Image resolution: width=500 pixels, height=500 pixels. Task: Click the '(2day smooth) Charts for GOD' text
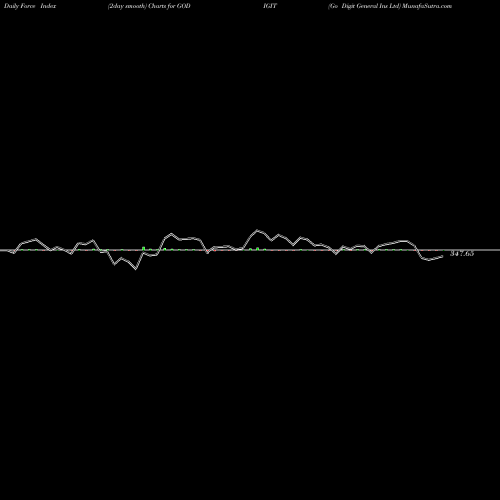(149, 6)
